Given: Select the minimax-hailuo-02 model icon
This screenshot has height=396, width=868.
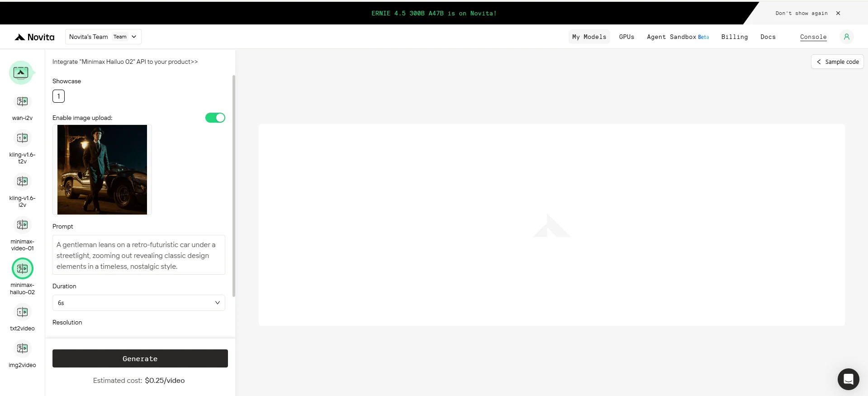Looking at the screenshot, I should coord(22,268).
